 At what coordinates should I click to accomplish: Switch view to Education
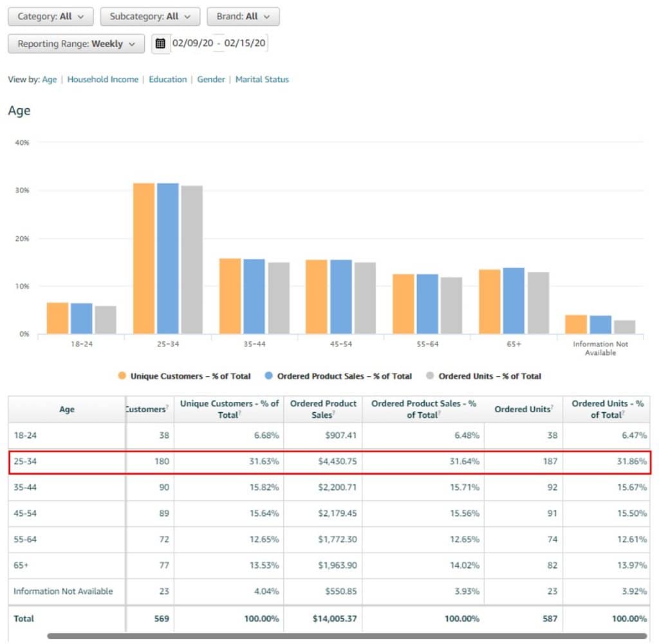click(x=168, y=79)
